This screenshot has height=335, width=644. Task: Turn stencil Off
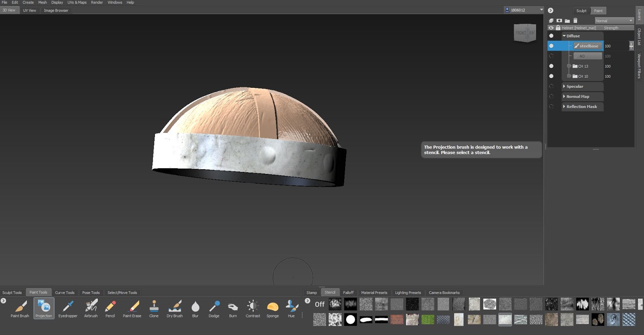320,304
